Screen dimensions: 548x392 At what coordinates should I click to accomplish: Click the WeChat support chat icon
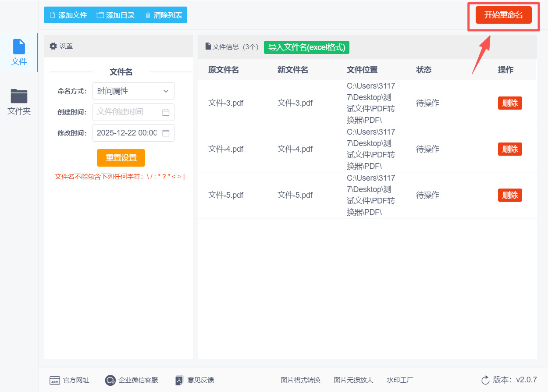coord(110,380)
